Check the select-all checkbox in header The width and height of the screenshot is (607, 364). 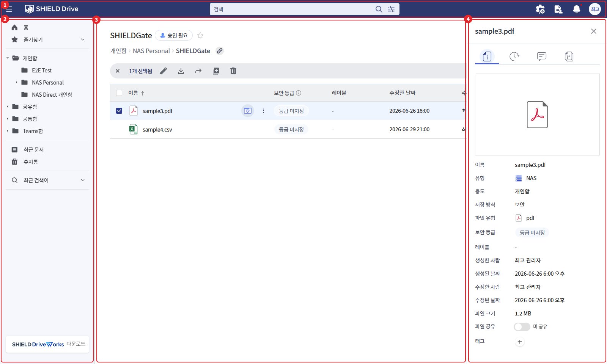(x=119, y=93)
